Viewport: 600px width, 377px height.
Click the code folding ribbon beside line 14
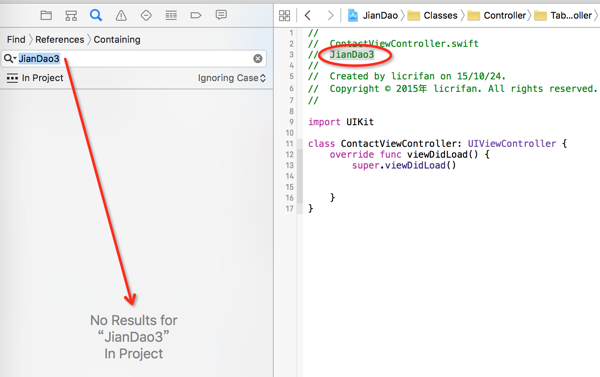pos(300,176)
